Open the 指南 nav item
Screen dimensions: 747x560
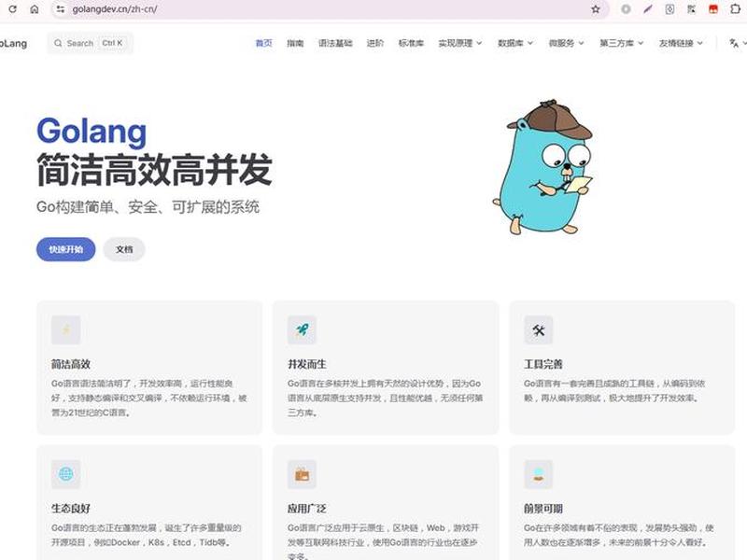tap(295, 43)
